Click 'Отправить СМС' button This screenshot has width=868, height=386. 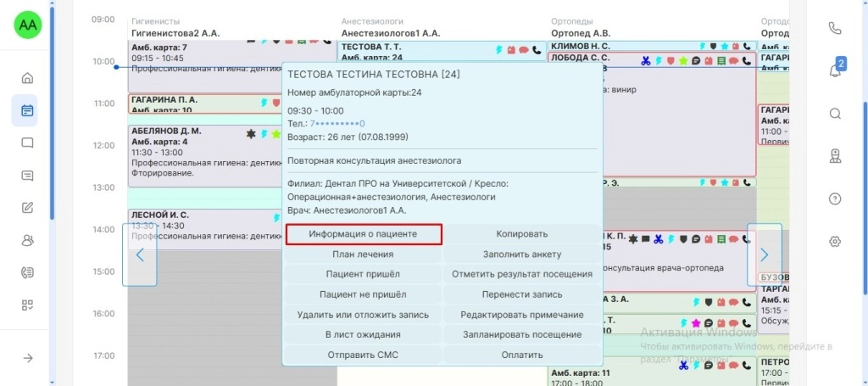click(363, 355)
